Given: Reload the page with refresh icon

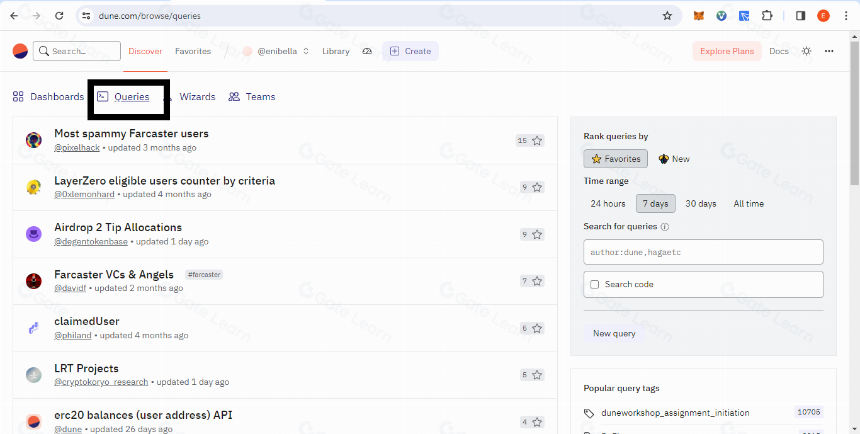Looking at the screenshot, I should (x=59, y=16).
